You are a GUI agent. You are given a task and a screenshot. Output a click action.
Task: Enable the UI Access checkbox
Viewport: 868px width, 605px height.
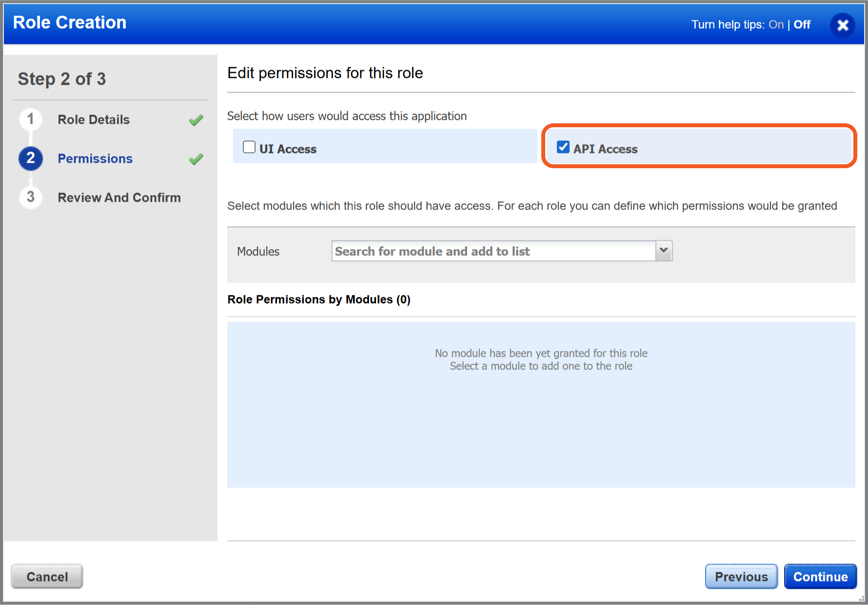pyautogui.click(x=249, y=147)
